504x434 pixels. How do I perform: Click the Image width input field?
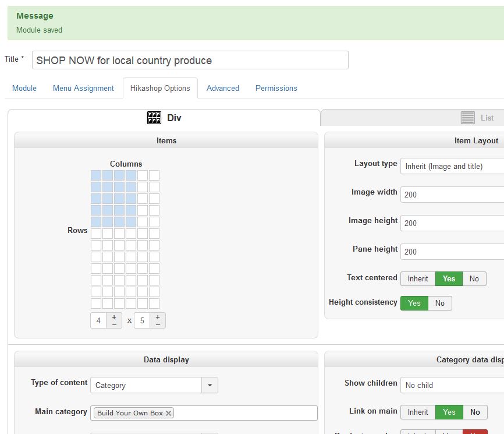pos(452,195)
